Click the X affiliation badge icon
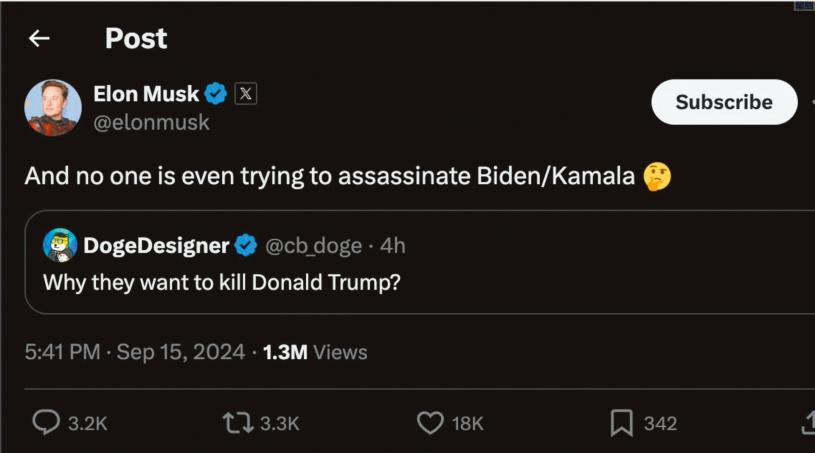 [x=245, y=95]
